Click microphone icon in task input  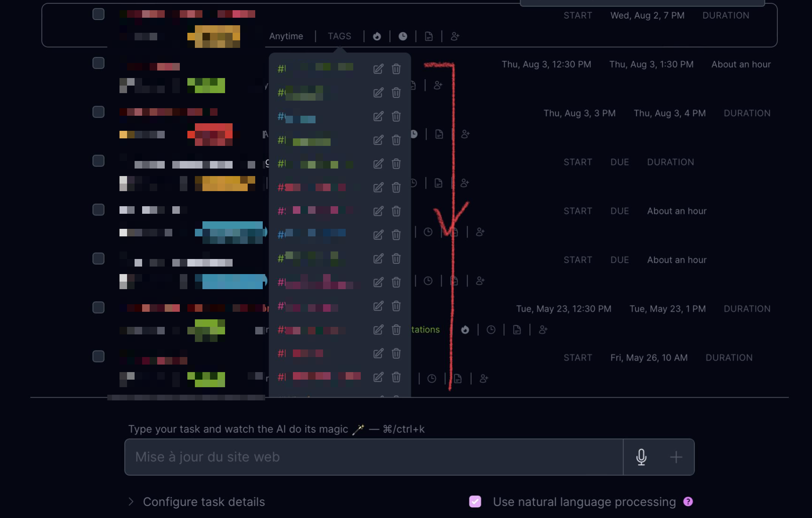tap(641, 457)
